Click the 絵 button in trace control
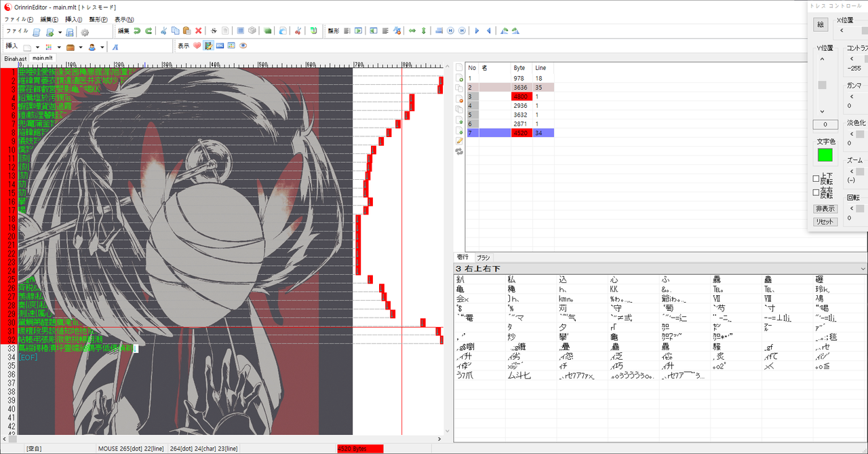 [821, 24]
